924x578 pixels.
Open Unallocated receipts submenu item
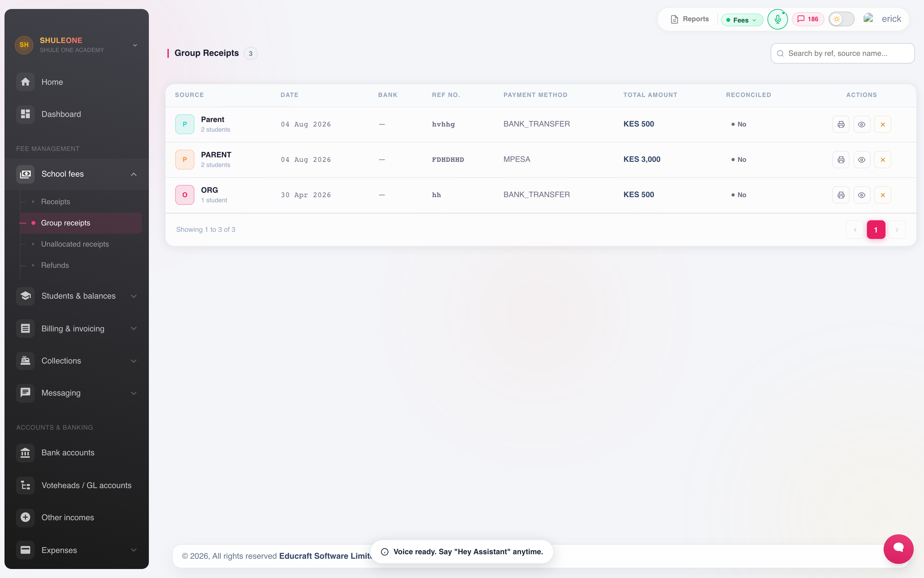click(x=75, y=244)
